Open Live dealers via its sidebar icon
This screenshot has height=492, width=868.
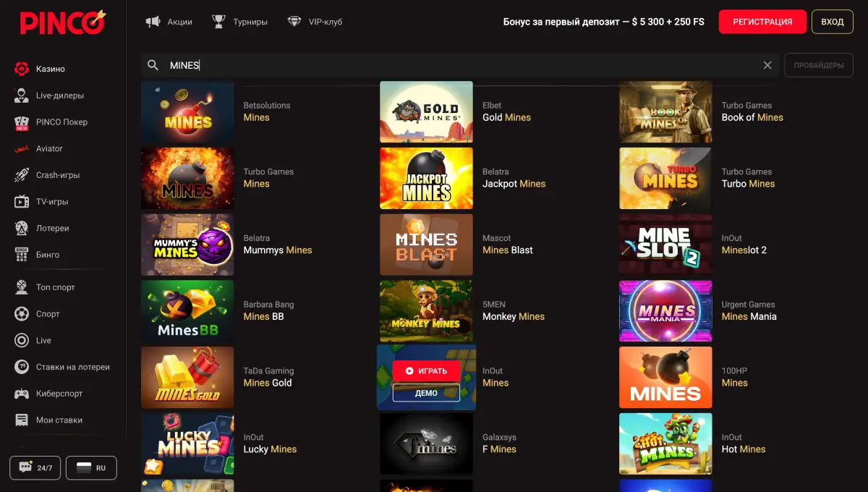pyautogui.click(x=22, y=96)
